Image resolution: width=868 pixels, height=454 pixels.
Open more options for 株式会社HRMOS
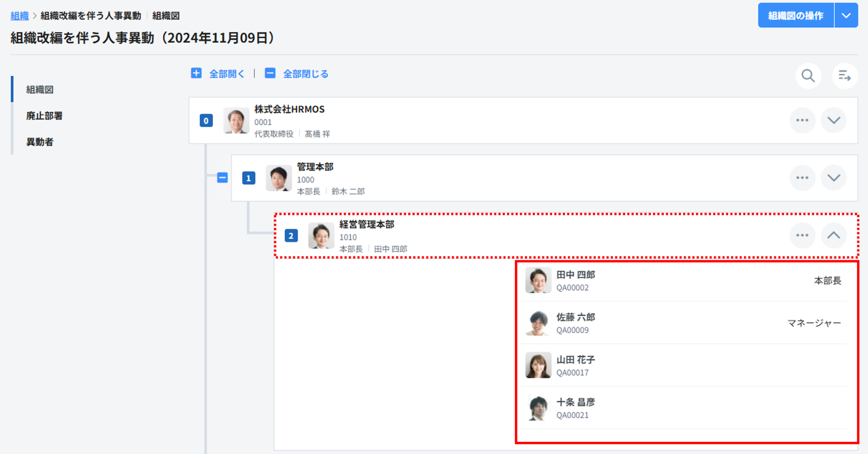coord(802,121)
